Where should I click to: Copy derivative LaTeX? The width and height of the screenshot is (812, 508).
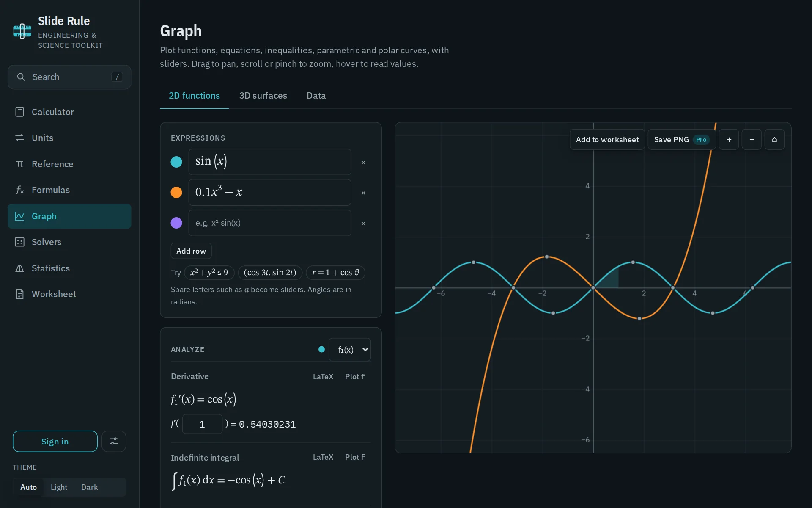pyautogui.click(x=323, y=377)
